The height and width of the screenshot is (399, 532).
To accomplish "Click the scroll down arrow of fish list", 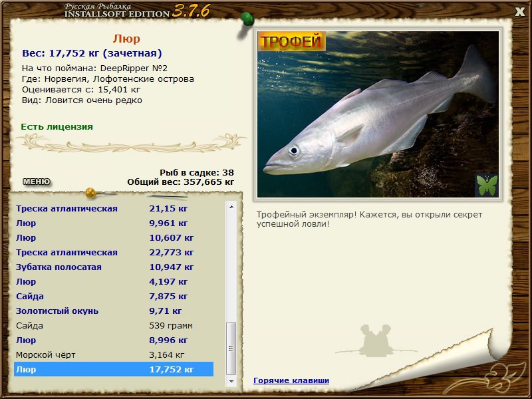I will point(231,381).
